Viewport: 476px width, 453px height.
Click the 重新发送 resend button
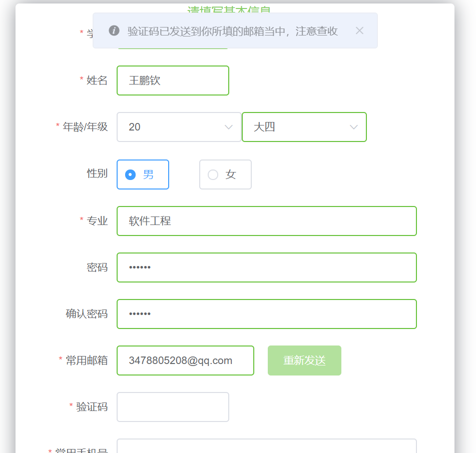point(304,360)
